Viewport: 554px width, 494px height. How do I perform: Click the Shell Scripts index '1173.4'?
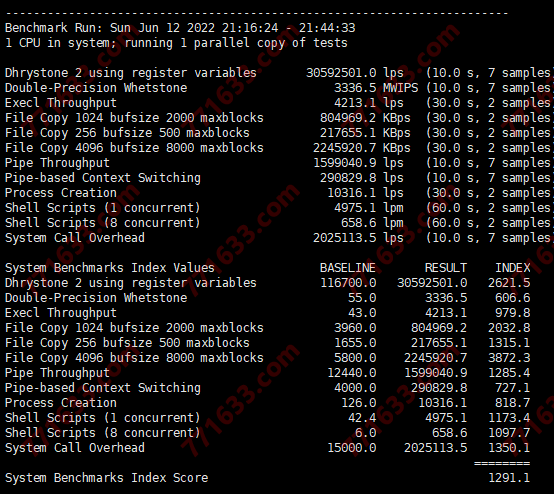pos(509,418)
